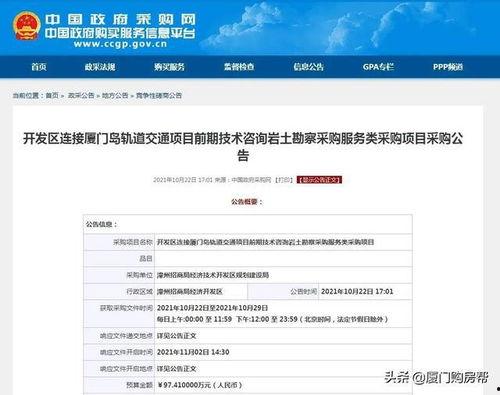This screenshot has height=395, width=500.
Task: Select the 预算金额 row label
Action: (139, 385)
